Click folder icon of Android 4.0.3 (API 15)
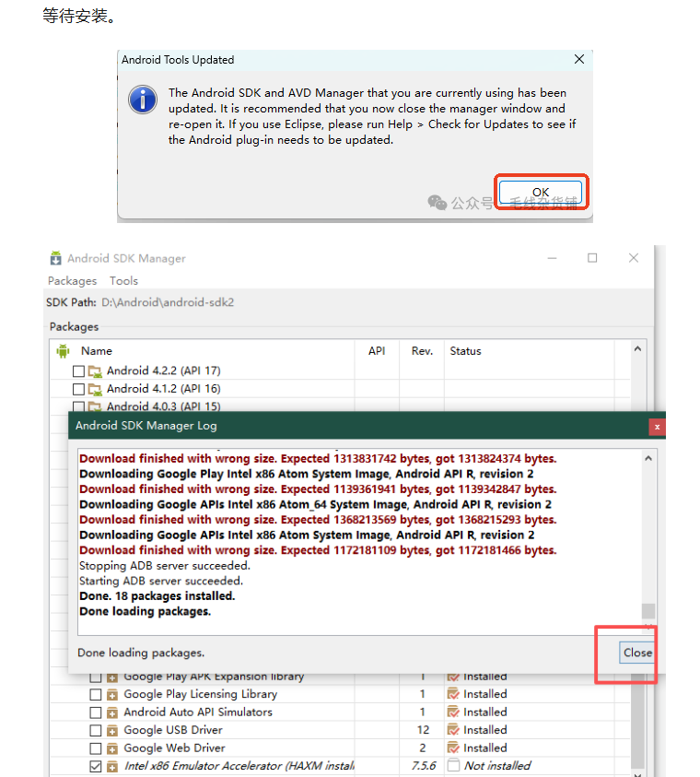 click(x=95, y=406)
